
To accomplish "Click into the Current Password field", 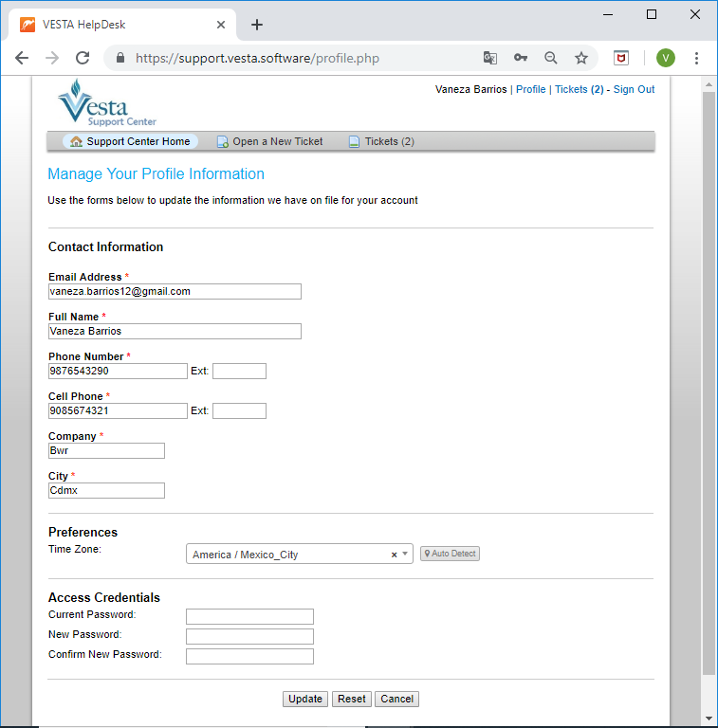I will point(249,616).
